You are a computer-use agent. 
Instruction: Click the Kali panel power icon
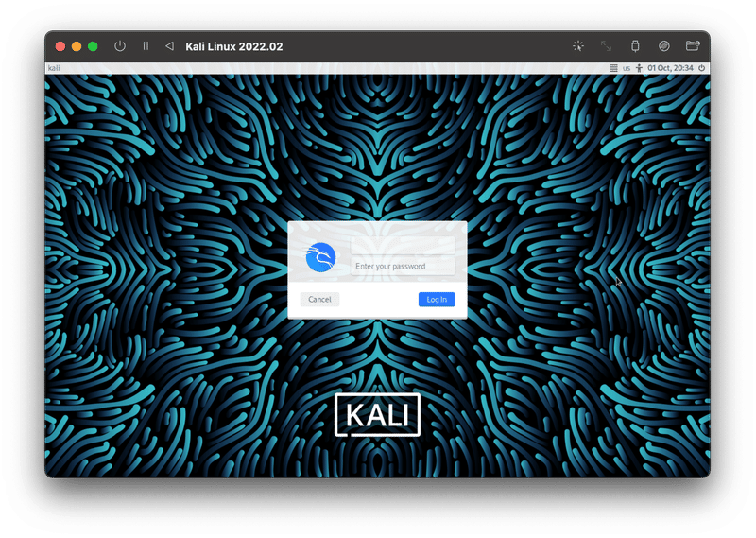point(702,68)
